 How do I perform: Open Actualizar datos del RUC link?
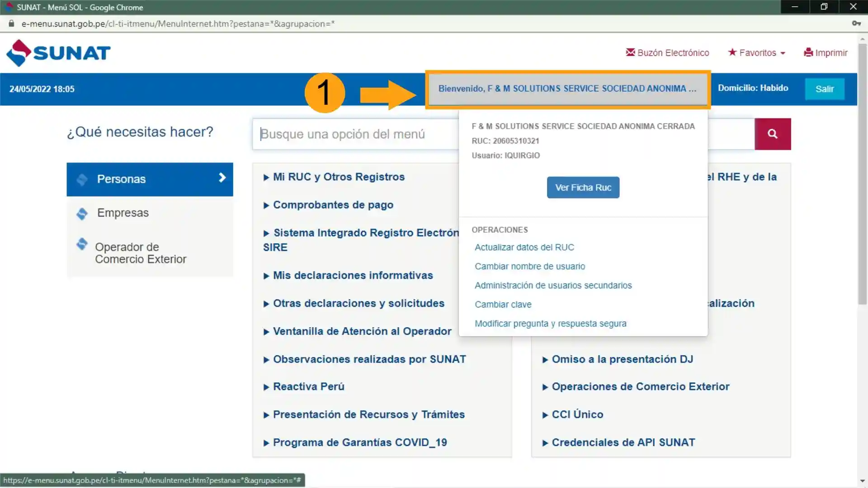[x=524, y=247]
